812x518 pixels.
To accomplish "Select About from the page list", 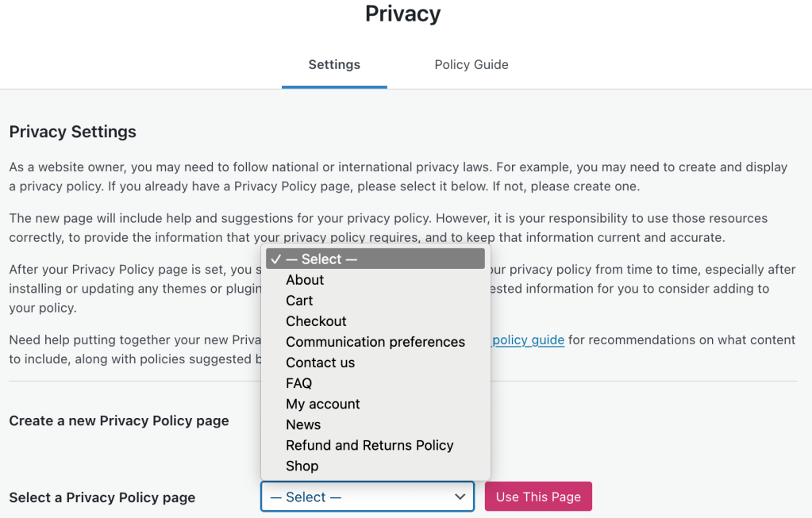I will point(305,280).
